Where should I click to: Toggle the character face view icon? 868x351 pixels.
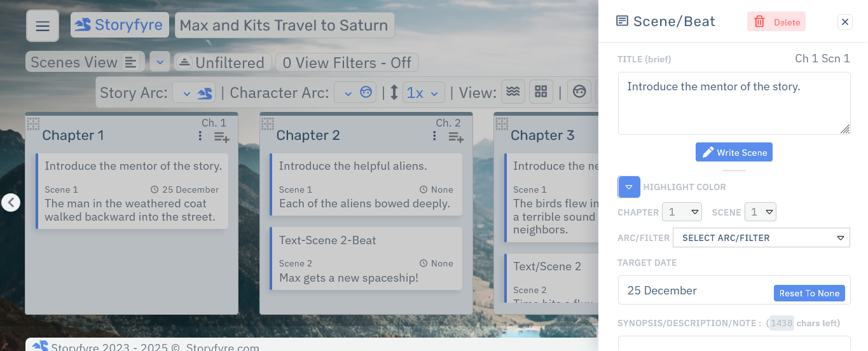[579, 92]
